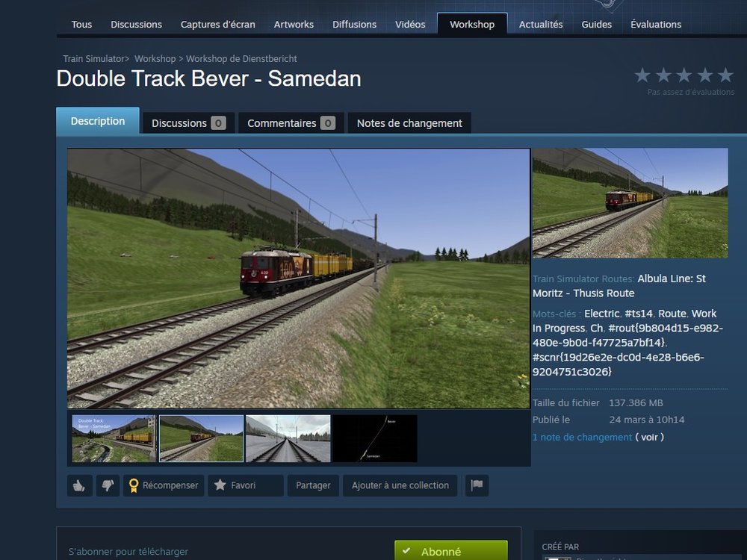Image resolution: width=747 pixels, height=560 pixels.
Task: Open Workshop de Dienstbericht breadcrumb
Action: (241, 58)
